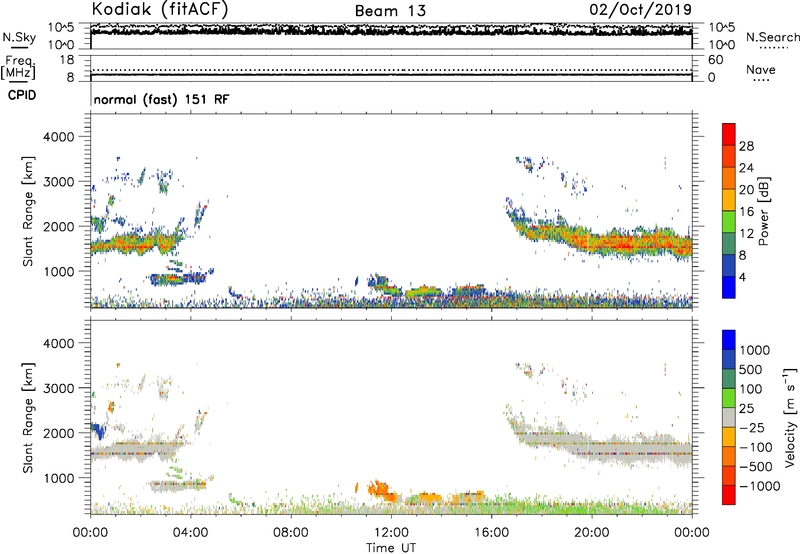
Task: Click the "Power [dB]" colorbar title
Action: 763,211
